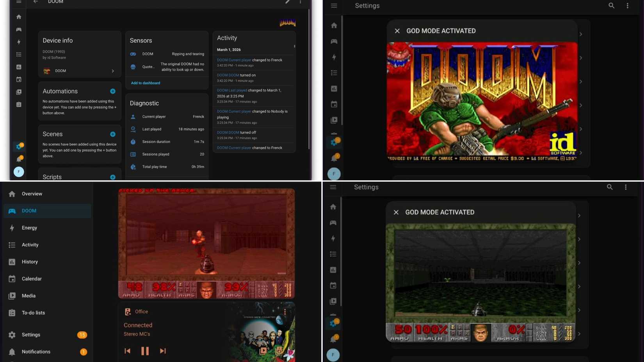Click Office speaker entity icon

[x=128, y=312]
